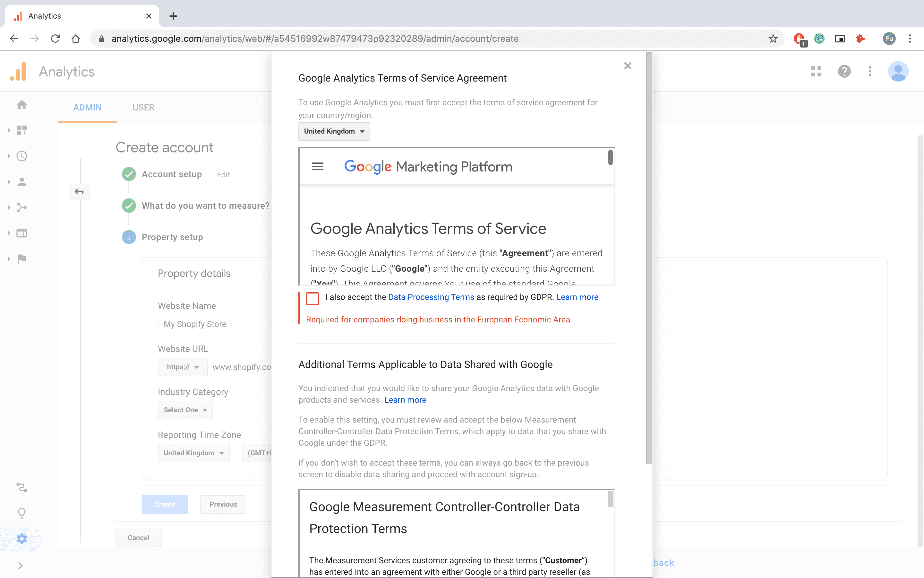The height and width of the screenshot is (578, 924).
Task: Close the Terms of Service dialog
Action: click(628, 66)
